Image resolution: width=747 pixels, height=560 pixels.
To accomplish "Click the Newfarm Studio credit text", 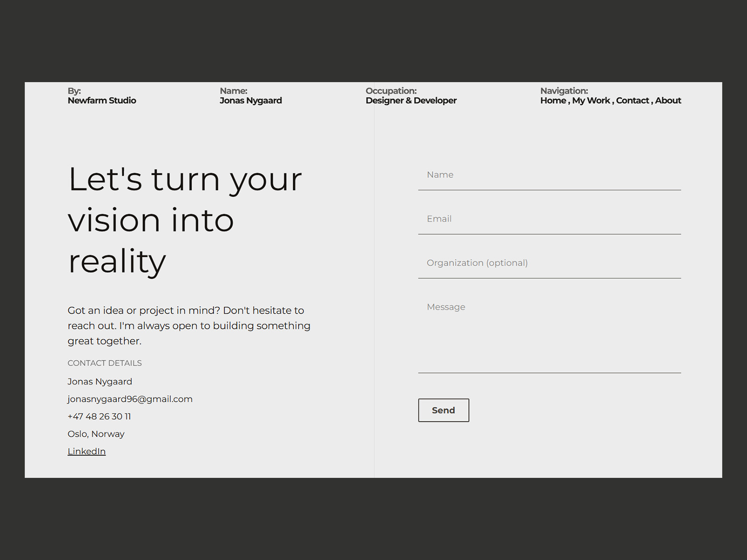I will click(102, 100).
